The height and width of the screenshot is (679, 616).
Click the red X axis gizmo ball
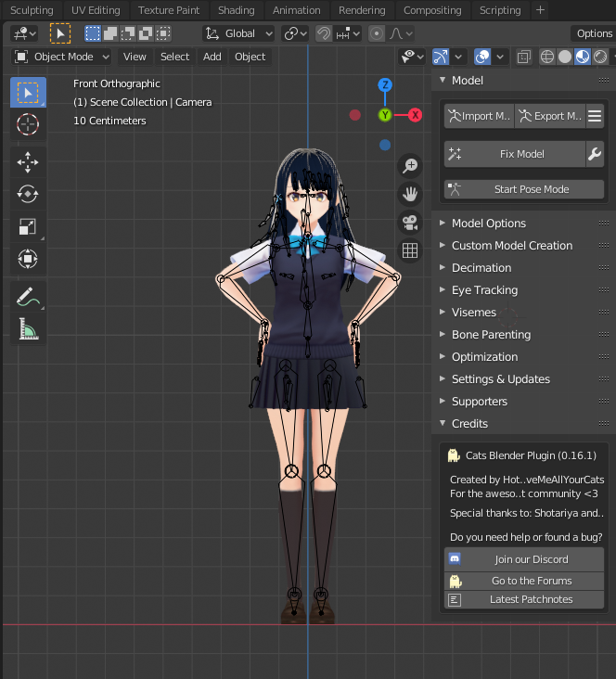(415, 115)
